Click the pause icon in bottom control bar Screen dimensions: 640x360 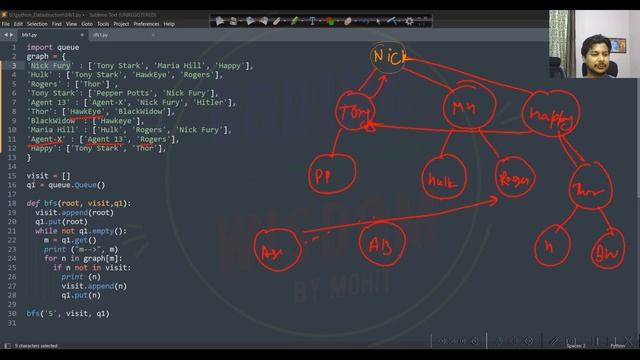596,340
